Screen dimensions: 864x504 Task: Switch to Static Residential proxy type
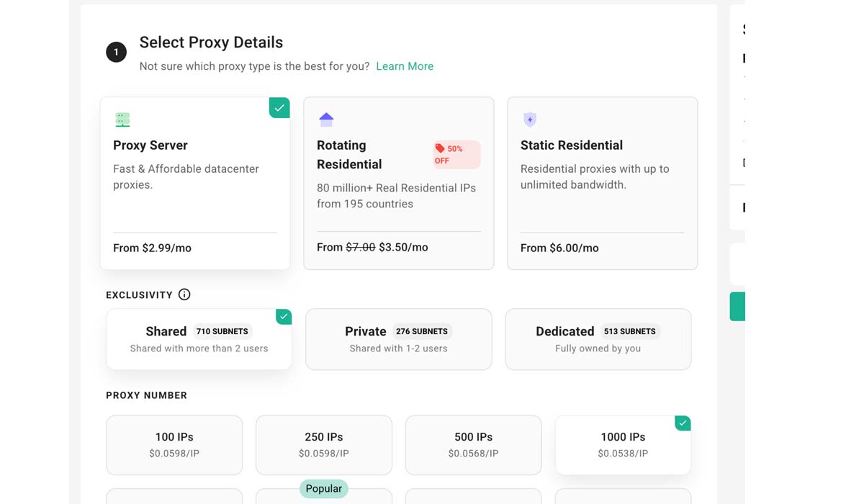pos(602,183)
